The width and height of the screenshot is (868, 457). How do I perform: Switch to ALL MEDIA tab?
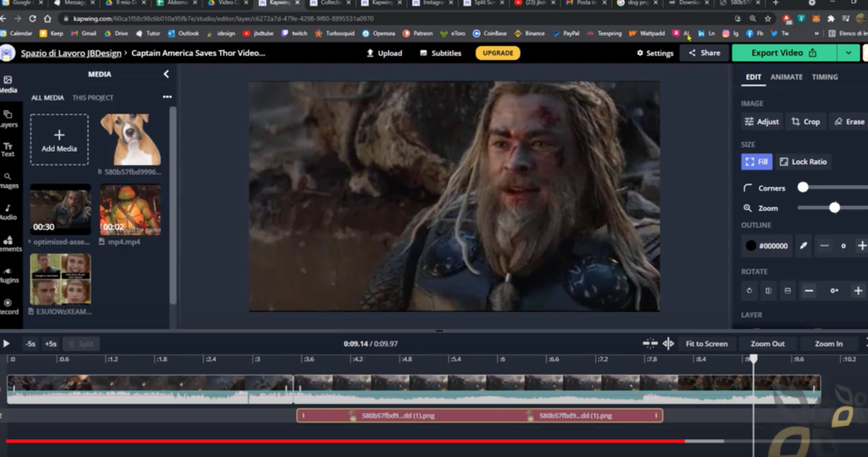(47, 98)
